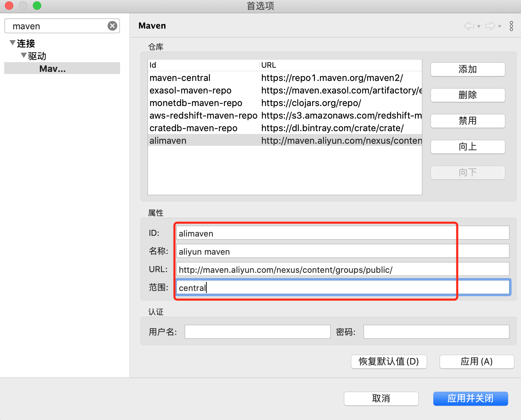Select the aws-redshift-maven-repo repository row
Viewport: 521px width, 420px height.
(285, 115)
